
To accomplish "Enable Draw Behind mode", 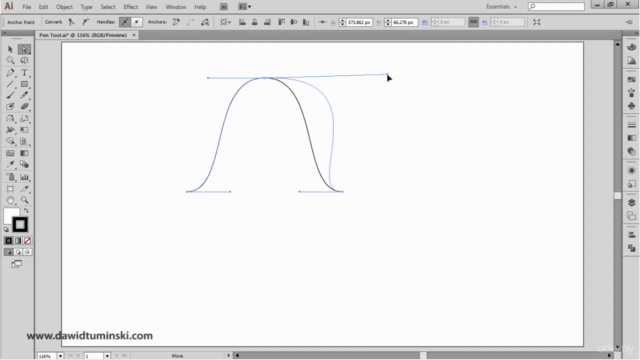I will 18,252.
